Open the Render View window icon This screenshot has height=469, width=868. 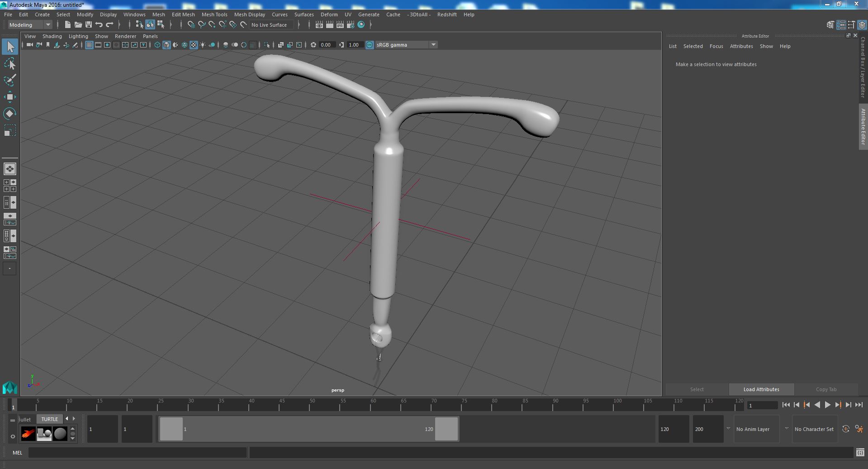tap(319, 25)
